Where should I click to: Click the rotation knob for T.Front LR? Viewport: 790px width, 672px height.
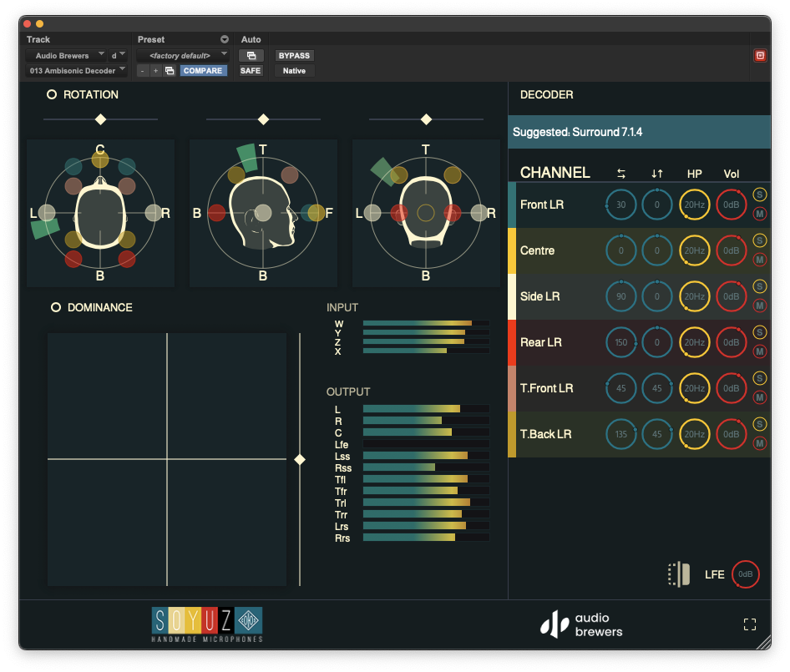621,388
